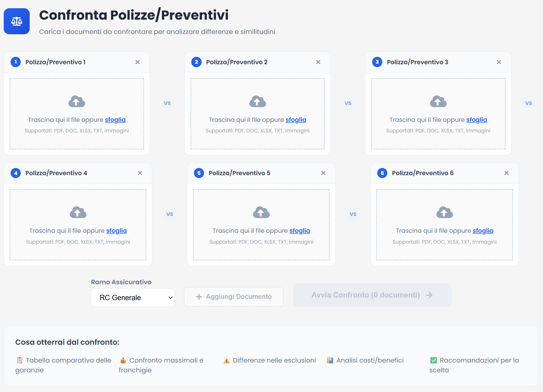Remove Polizza/Preventivo 5 with its X
Viewport: 543px width, 392px height.
[323, 173]
